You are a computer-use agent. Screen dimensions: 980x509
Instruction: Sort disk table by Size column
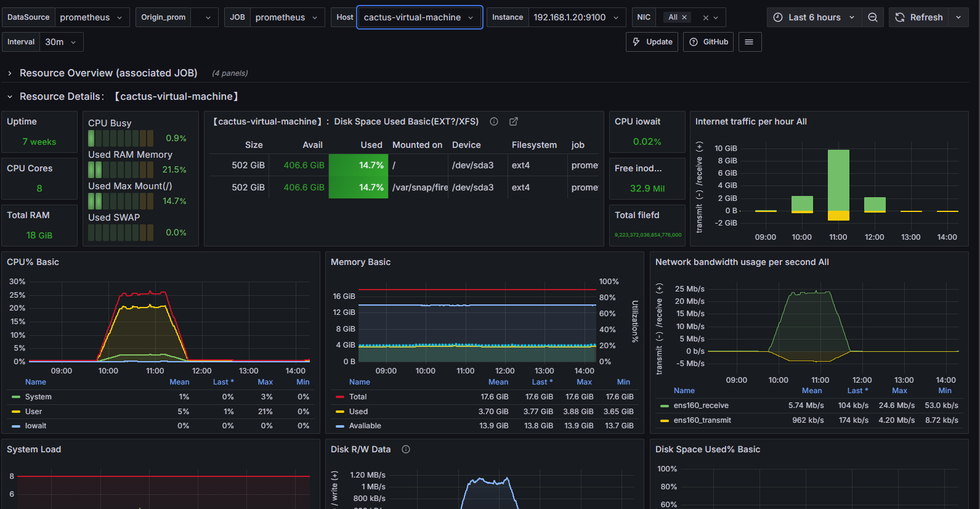pos(254,145)
